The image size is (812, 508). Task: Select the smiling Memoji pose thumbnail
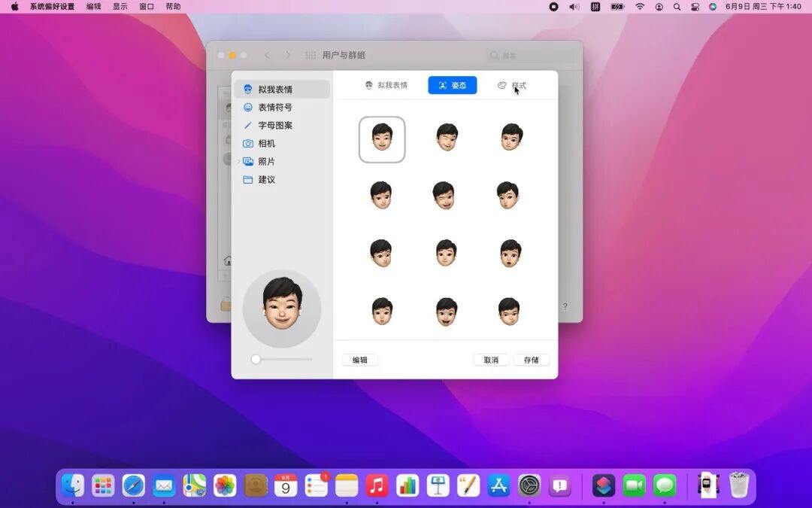(382, 138)
